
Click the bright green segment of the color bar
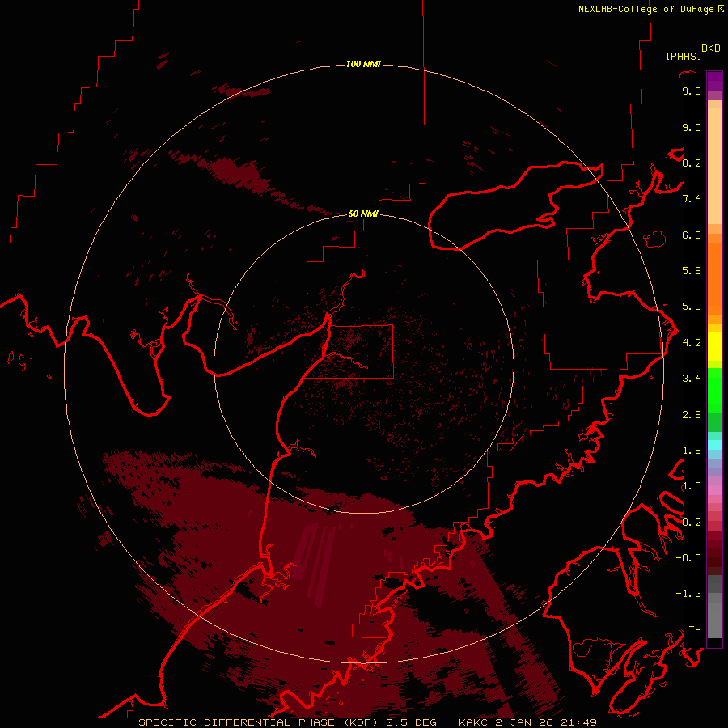point(714,391)
